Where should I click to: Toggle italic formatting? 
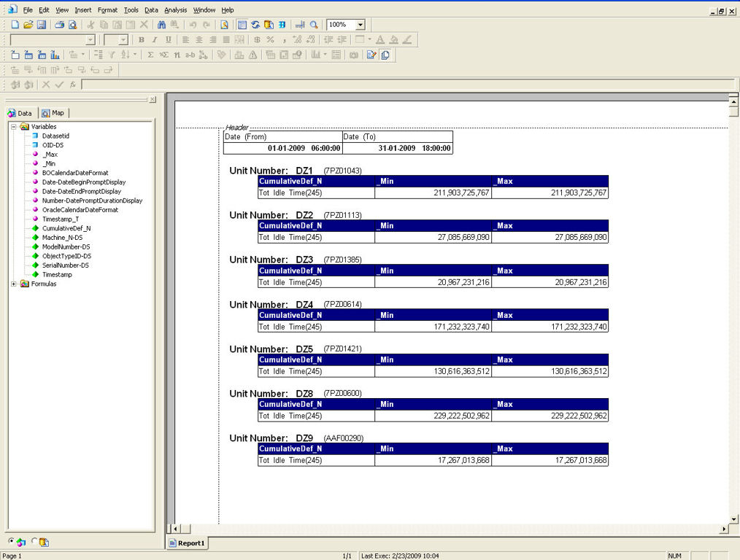153,39
